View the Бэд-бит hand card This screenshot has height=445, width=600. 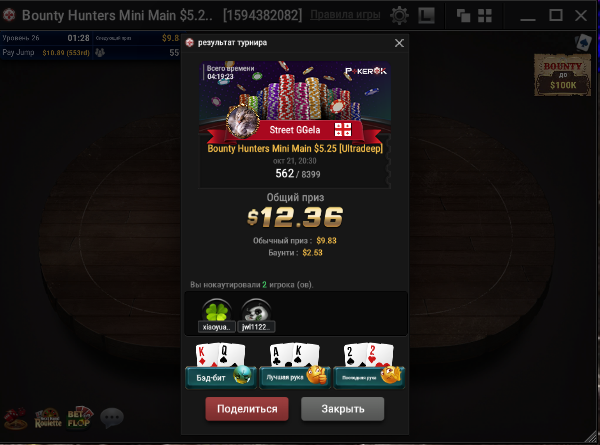click(221, 366)
